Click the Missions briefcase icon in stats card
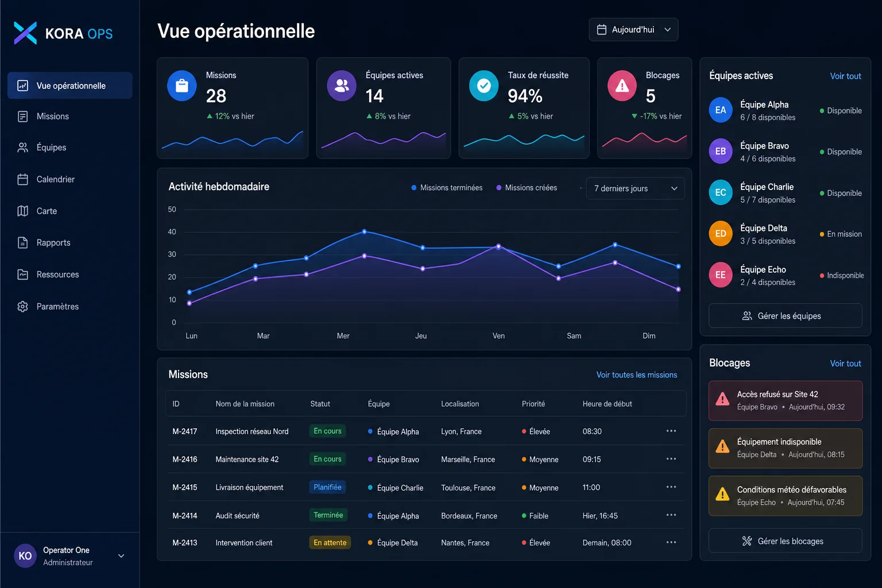Viewport: 882px width, 588px height. 182,86
